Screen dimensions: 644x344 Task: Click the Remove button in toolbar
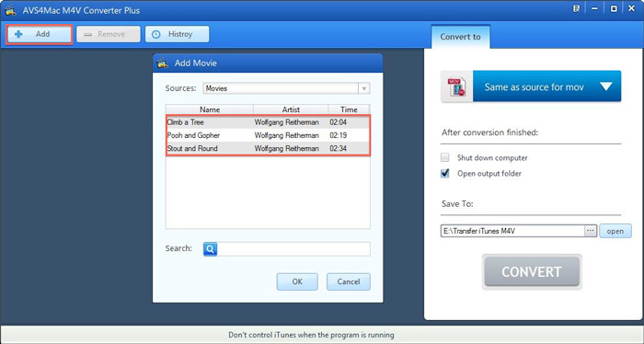(x=109, y=34)
